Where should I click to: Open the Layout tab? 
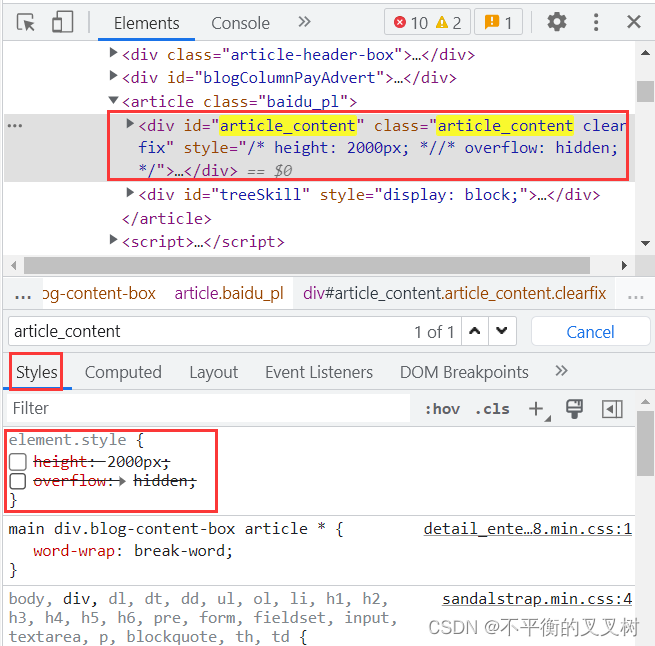coord(213,372)
